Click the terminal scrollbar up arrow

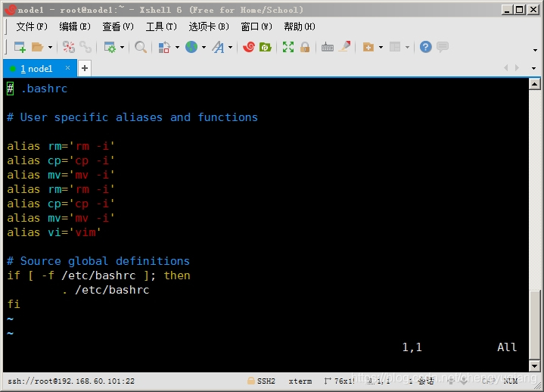[534, 84]
